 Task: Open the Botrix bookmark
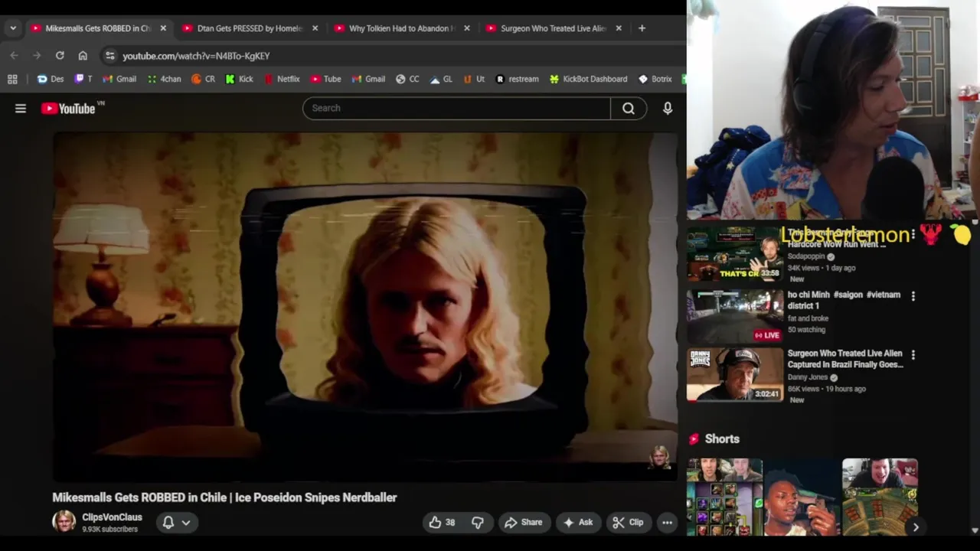point(655,79)
